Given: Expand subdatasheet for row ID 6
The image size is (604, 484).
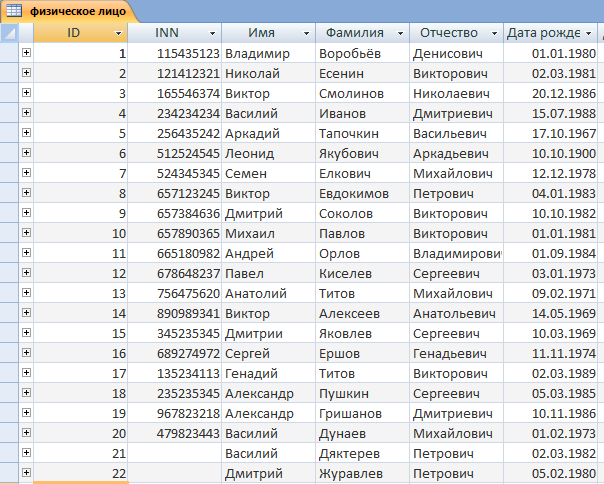Looking at the screenshot, I should (26, 153).
